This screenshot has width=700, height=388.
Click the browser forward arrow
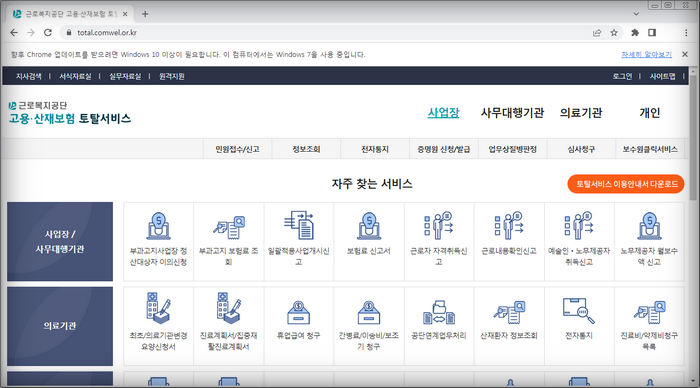31,33
